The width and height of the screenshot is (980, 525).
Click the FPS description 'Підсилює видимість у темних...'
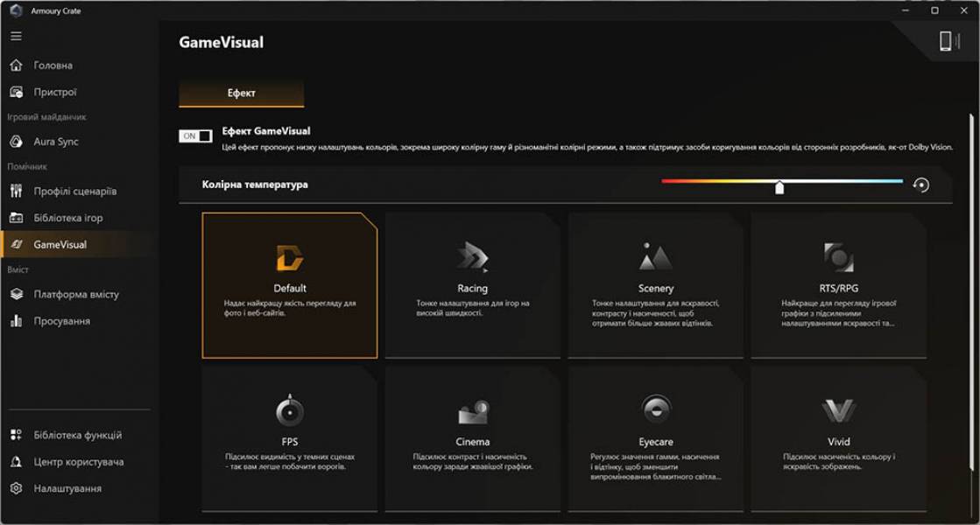[289, 462]
